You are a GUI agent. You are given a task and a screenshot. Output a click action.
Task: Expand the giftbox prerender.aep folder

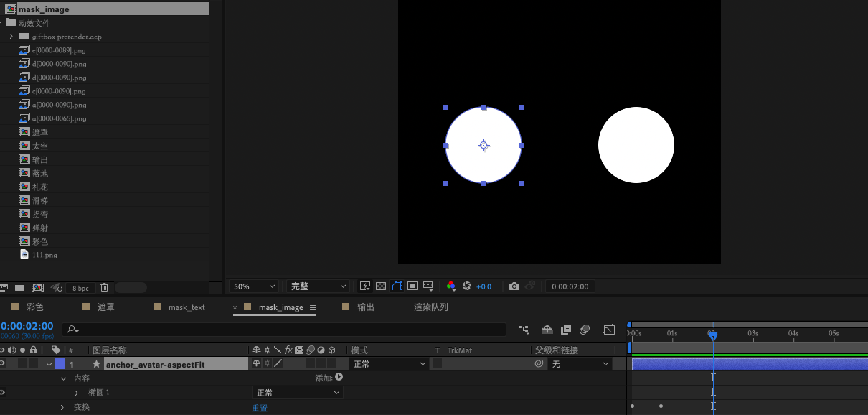click(x=11, y=37)
